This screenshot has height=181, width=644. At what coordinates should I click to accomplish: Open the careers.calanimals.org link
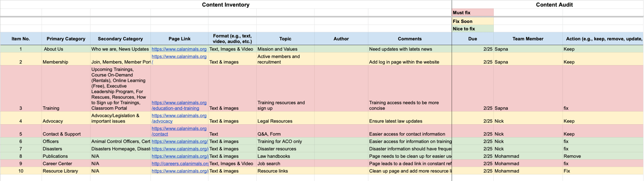[180, 164]
